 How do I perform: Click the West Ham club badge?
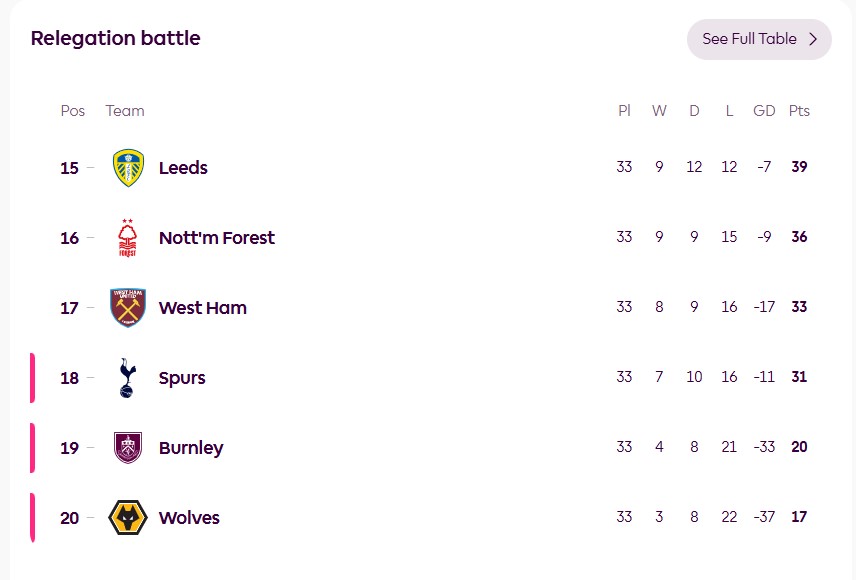128,308
